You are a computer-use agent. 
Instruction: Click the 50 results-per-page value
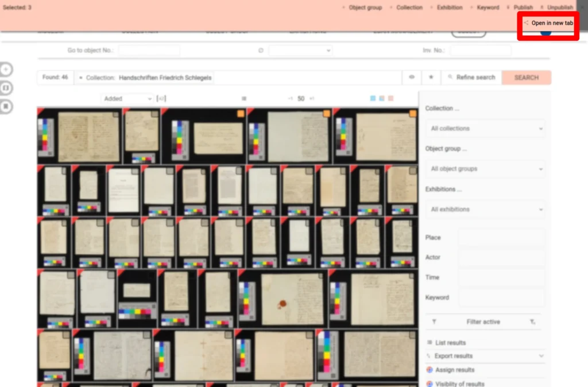(301, 99)
